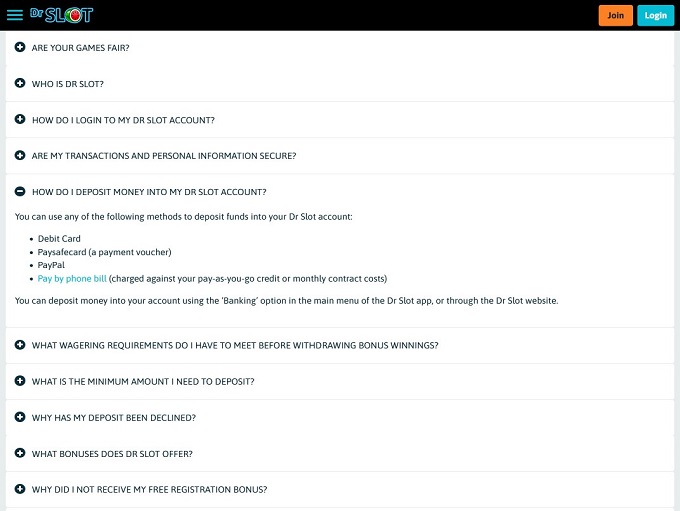Expand 'What wagering requirements' question text
The height and width of the screenshot is (511, 680).
click(235, 346)
